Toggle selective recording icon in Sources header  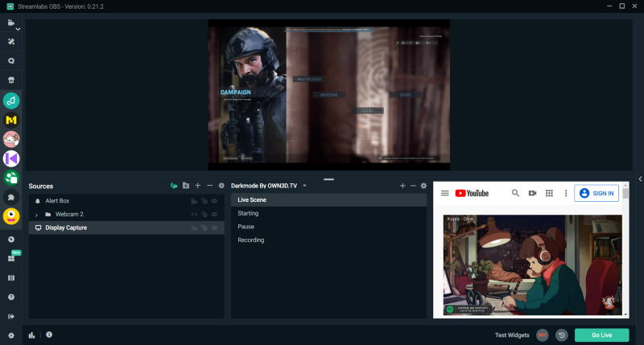pos(174,186)
